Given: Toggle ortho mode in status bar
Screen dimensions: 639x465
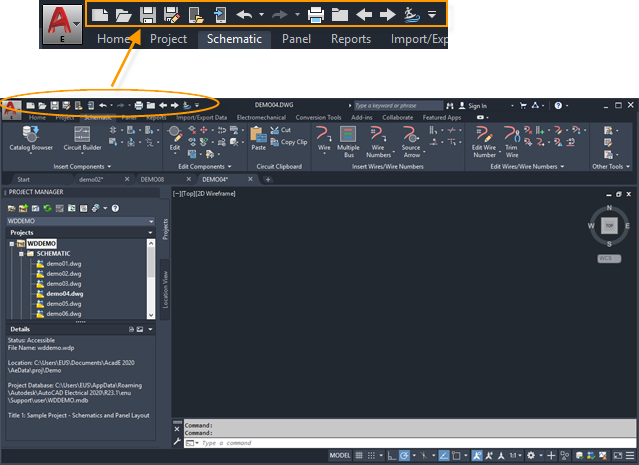Looking at the screenshot, I should click(x=391, y=455).
